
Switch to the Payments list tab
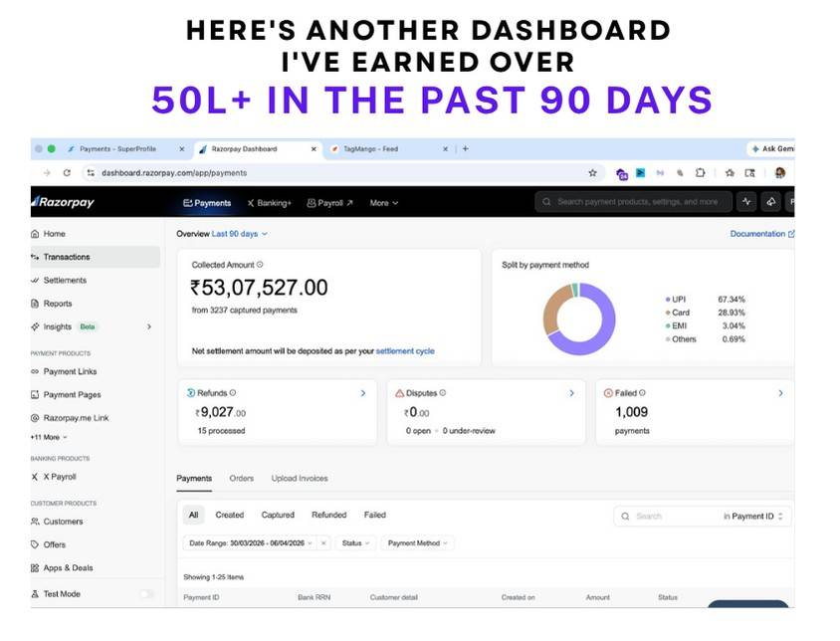(194, 478)
